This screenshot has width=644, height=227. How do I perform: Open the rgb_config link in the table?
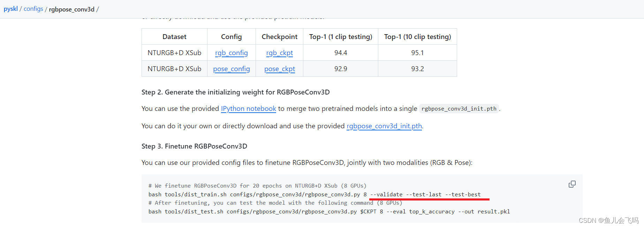[231, 53]
